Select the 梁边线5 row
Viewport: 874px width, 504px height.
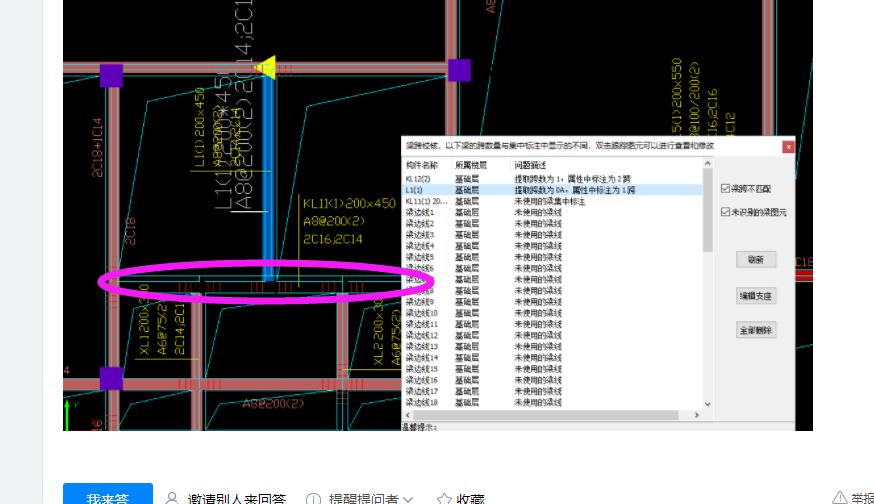[x=552, y=257]
